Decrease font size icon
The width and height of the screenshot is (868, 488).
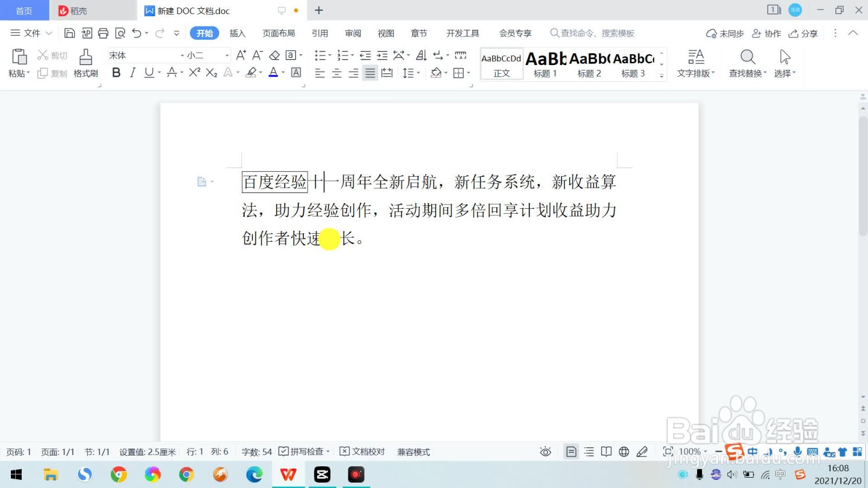(x=258, y=55)
